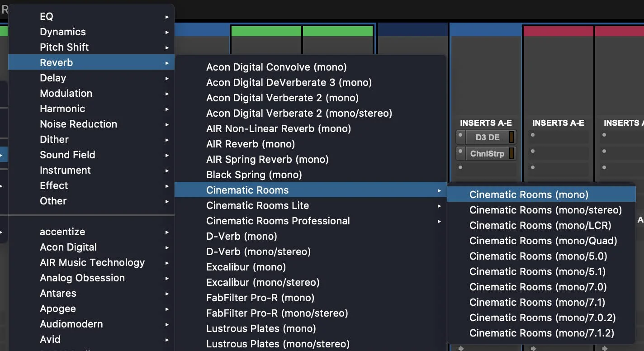
Task: Insert Lustrous Plates (mono/stereo)
Action: tap(311, 344)
